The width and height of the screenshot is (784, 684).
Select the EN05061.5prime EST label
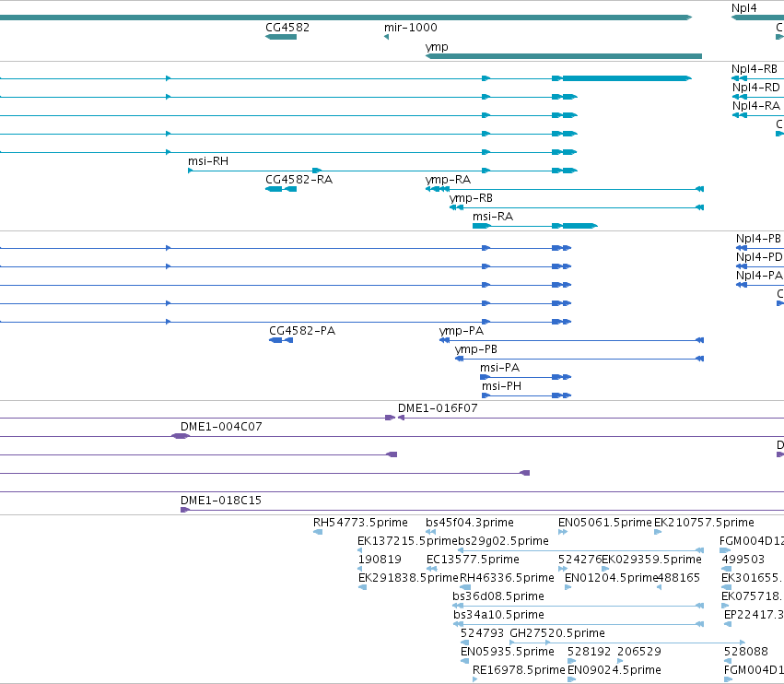click(605, 523)
